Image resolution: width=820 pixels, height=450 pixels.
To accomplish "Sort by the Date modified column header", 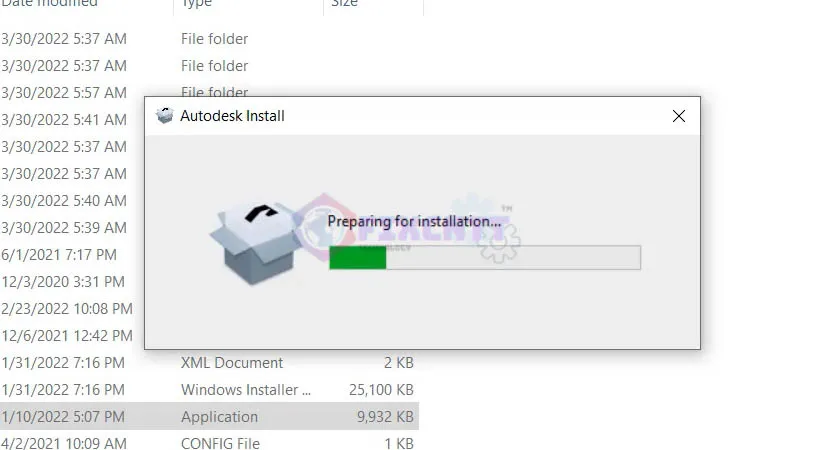I will pyautogui.click(x=49, y=3).
